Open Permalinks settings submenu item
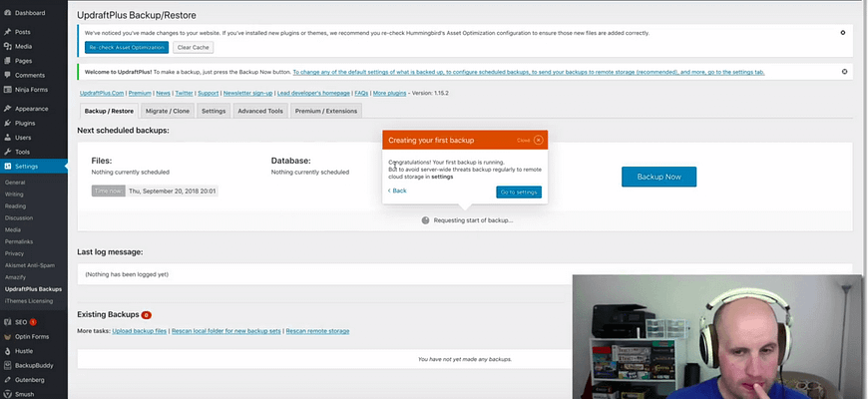The width and height of the screenshot is (868, 399). [x=18, y=241]
